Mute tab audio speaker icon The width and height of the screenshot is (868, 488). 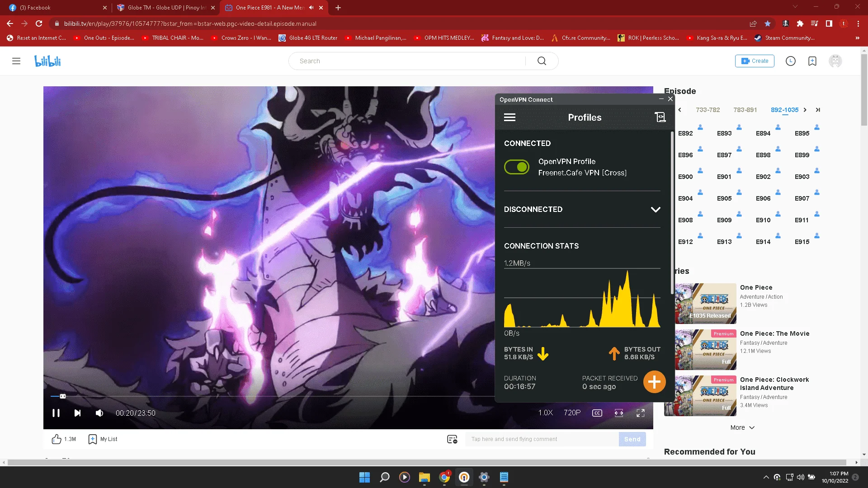pos(311,8)
